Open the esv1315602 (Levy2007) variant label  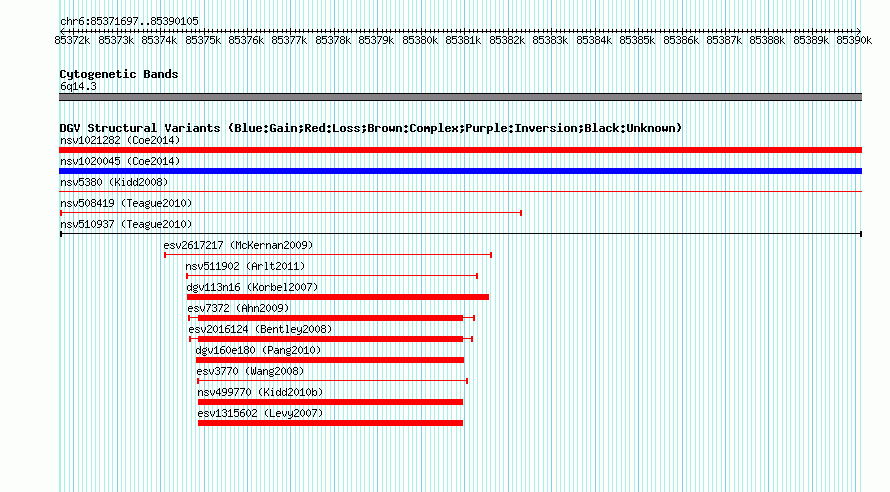(260, 413)
